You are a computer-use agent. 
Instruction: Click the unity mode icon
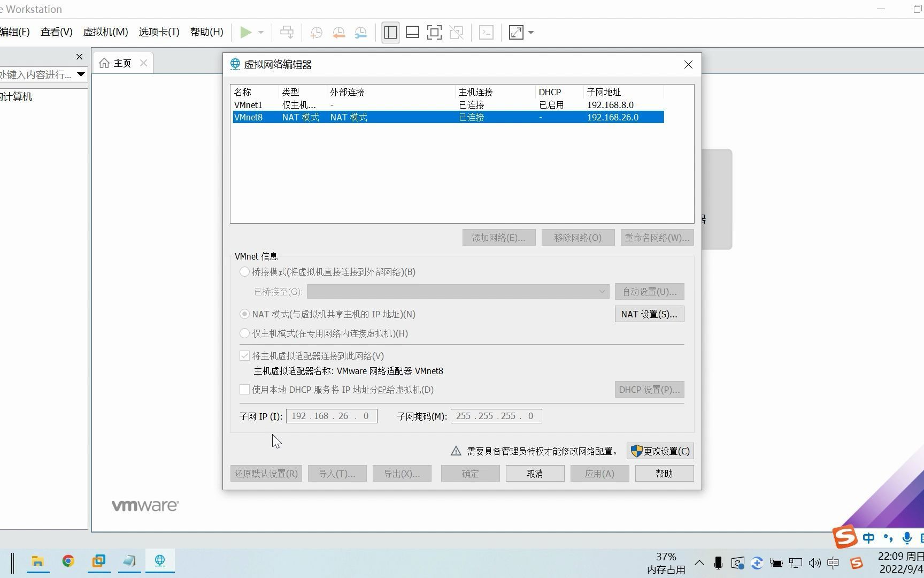point(457,33)
